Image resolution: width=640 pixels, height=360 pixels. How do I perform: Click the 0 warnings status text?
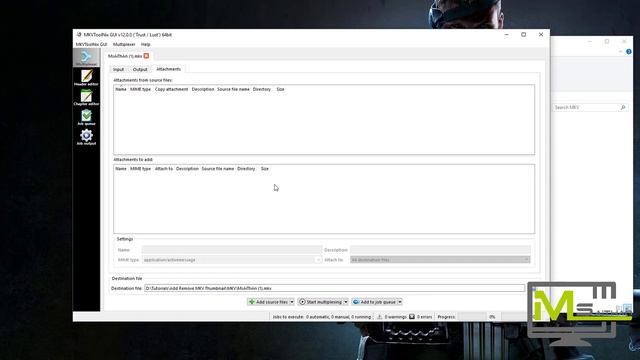[396, 317]
